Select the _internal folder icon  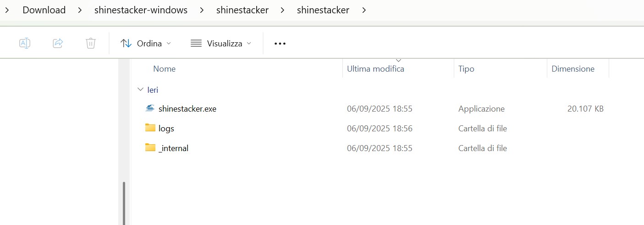pyautogui.click(x=150, y=147)
